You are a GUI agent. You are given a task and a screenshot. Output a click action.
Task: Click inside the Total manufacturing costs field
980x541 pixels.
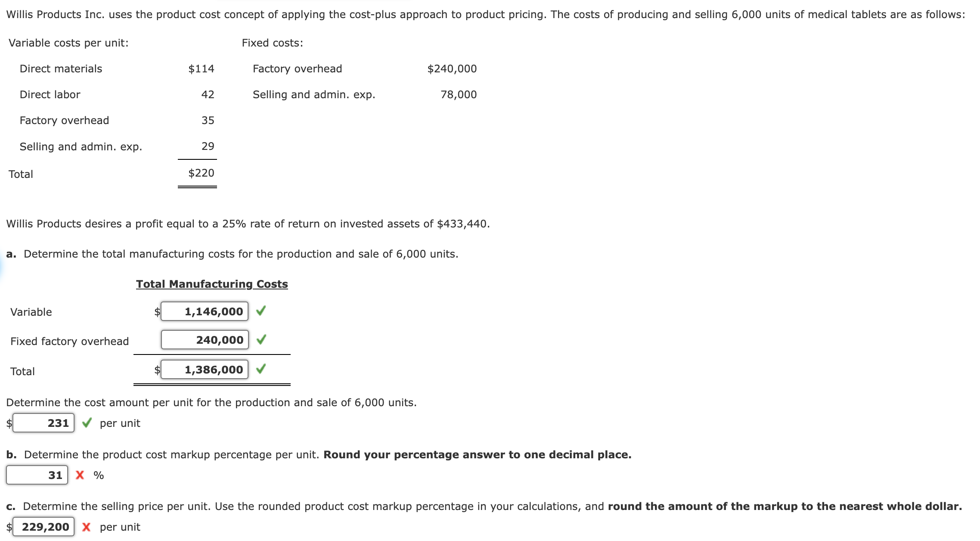(x=205, y=369)
